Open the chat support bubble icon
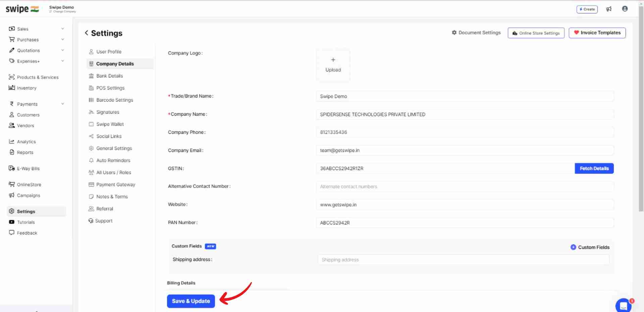The height and width of the screenshot is (312, 644). [x=624, y=305]
